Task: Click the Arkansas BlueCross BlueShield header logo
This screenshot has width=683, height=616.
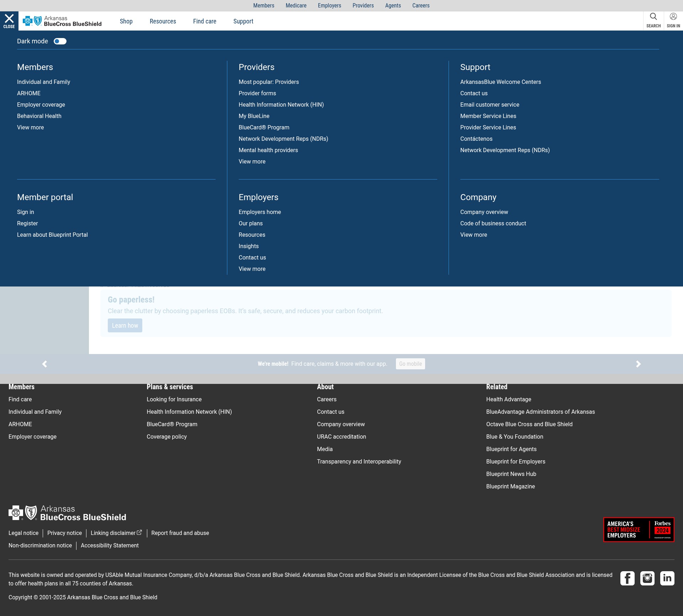Action: pos(62,21)
